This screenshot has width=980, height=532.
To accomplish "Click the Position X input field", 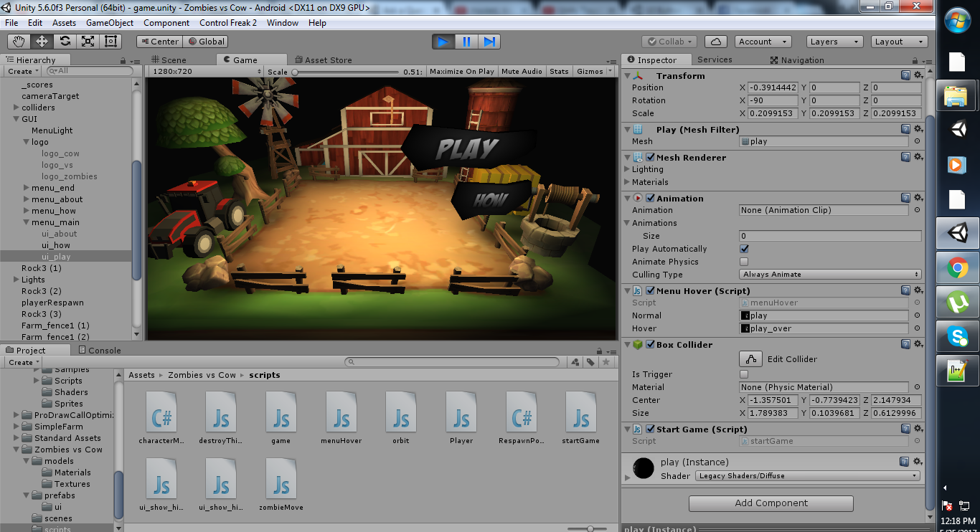I will 773,87.
